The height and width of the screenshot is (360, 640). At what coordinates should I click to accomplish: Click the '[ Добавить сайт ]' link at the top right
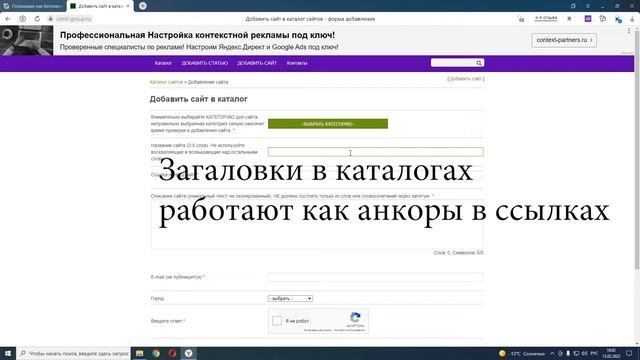point(466,79)
